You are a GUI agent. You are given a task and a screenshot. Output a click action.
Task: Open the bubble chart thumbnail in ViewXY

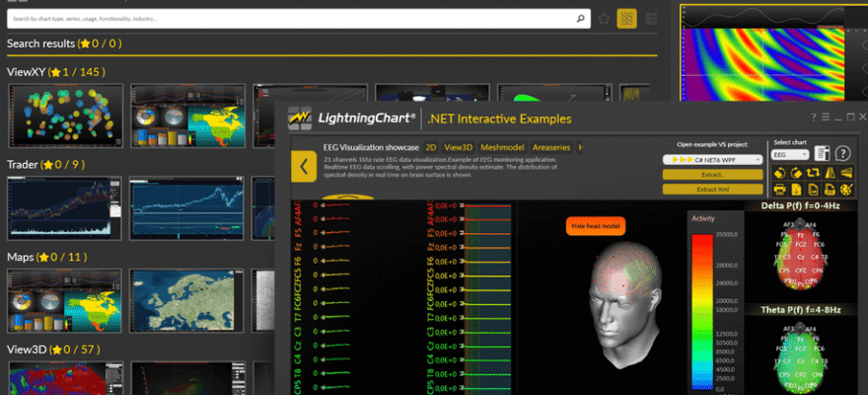click(64, 116)
